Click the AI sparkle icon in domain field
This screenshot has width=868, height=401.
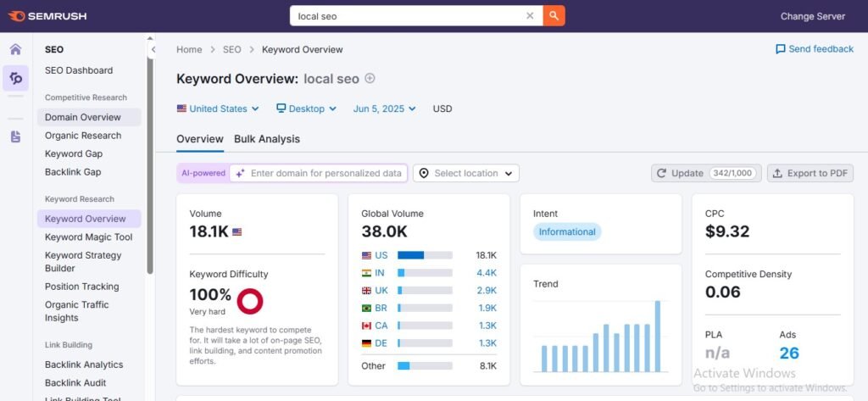coord(240,173)
